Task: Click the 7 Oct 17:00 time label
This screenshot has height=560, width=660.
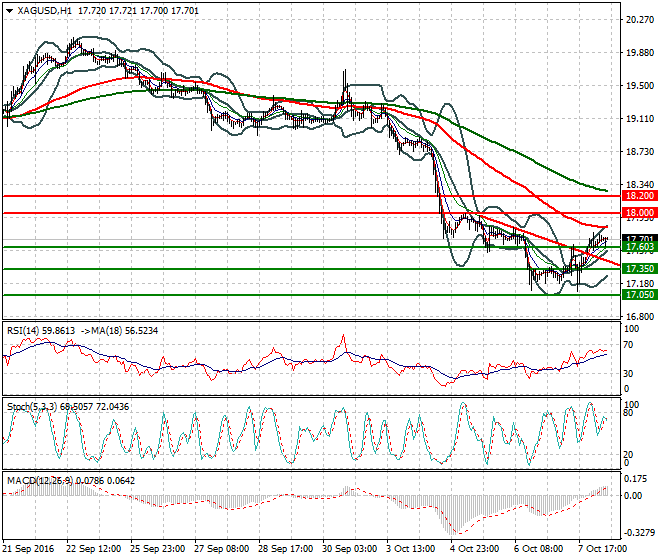Action: [x=604, y=549]
